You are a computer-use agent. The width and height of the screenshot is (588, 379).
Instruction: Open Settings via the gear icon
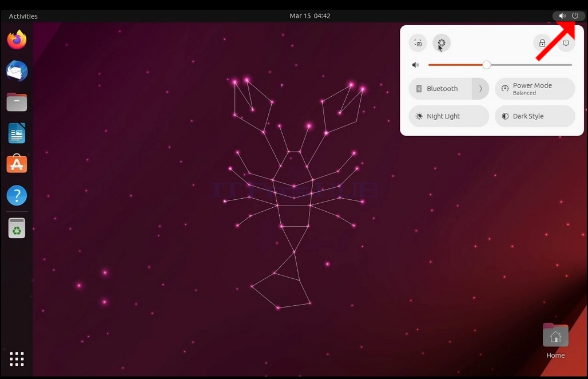442,43
